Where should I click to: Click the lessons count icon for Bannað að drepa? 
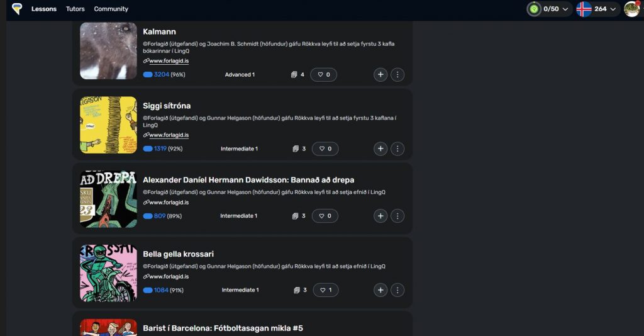(296, 216)
